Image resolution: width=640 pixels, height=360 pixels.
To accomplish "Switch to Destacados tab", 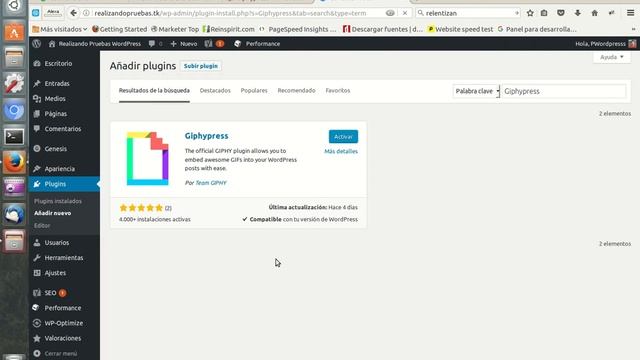I will [x=215, y=91].
